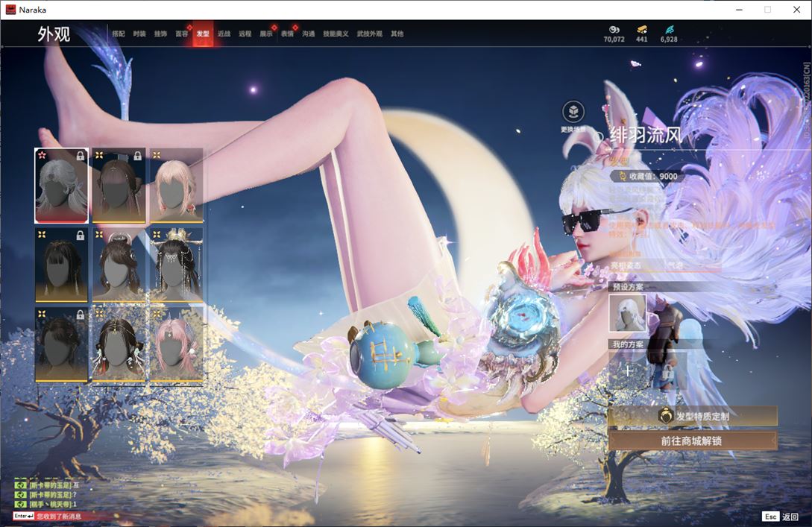Click the currency icon above 70,072
The width and height of the screenshot is (812, 527).
coord(614,30)
